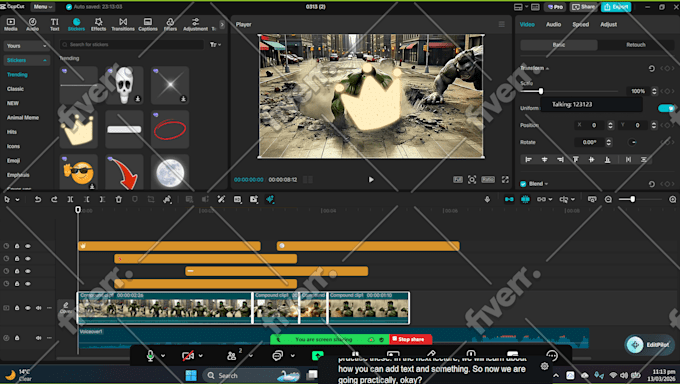Open the Retouch sub-tab
Screen dimensions: 680x384
[x=636, y=45]
